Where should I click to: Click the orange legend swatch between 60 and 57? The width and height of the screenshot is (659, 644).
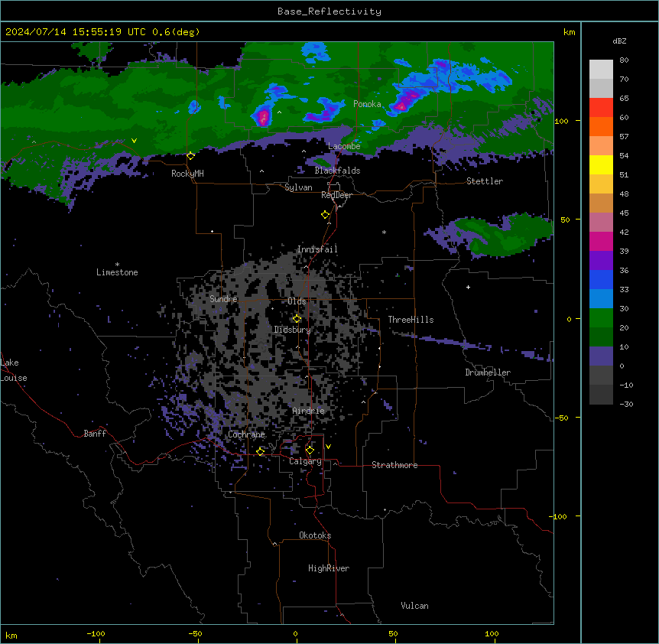601,126
